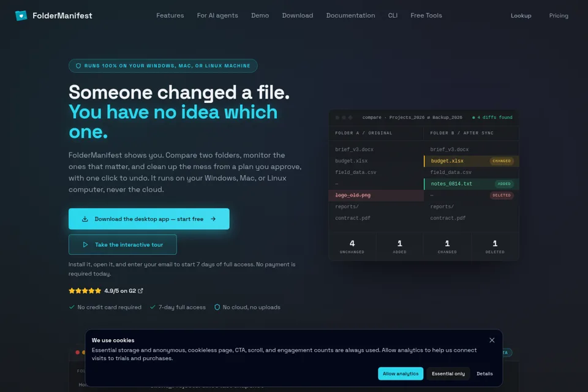
Task: Click budget.xlsx in Folder A column
Action: [x=351, y=161]
